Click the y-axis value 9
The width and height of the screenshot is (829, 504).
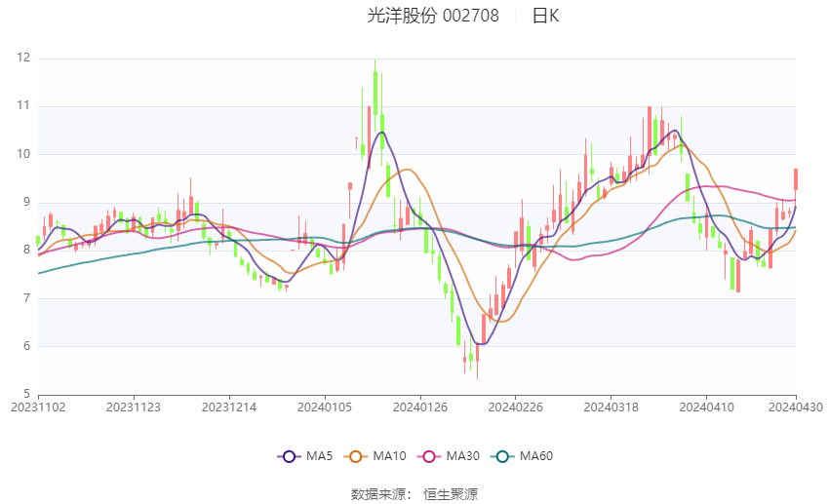tap(27, 202)
